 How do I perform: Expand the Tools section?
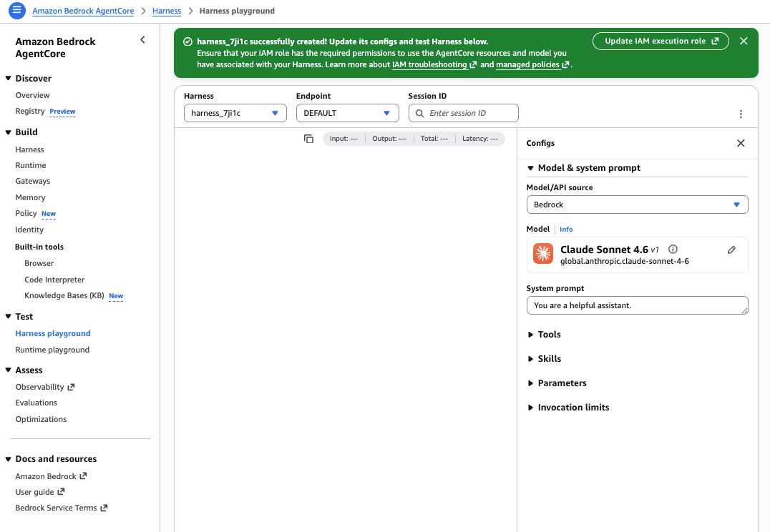pyautogui.click(x=544, y=335)
